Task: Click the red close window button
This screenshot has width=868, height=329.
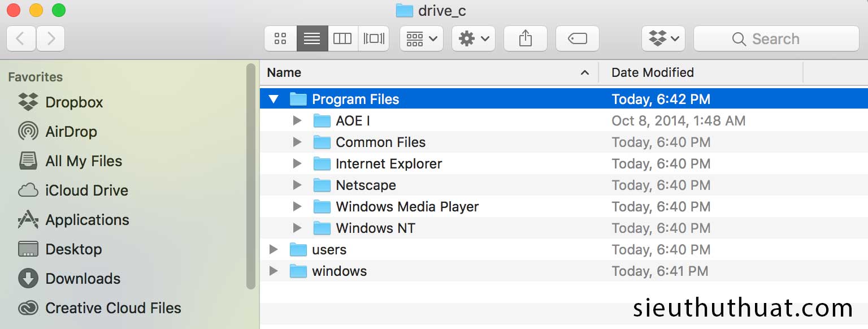Action: (14, 10)
